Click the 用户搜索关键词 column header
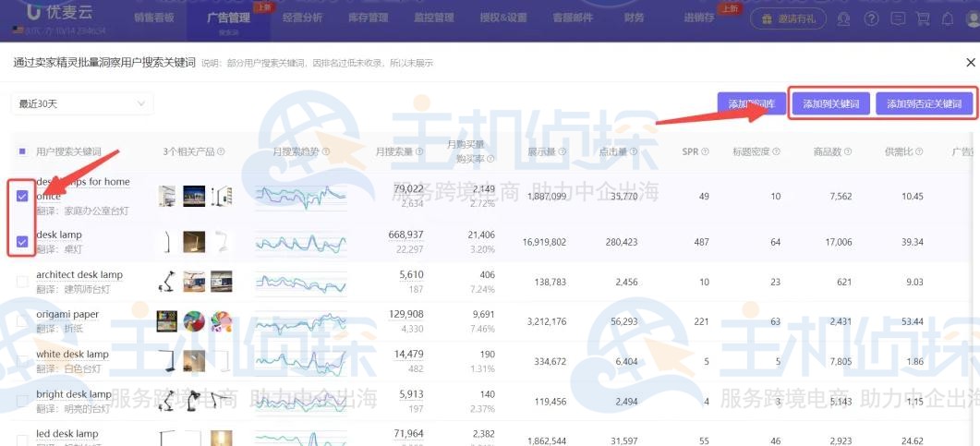The height and width of the screenshot is (446, 980). click(x=68, y=151)
